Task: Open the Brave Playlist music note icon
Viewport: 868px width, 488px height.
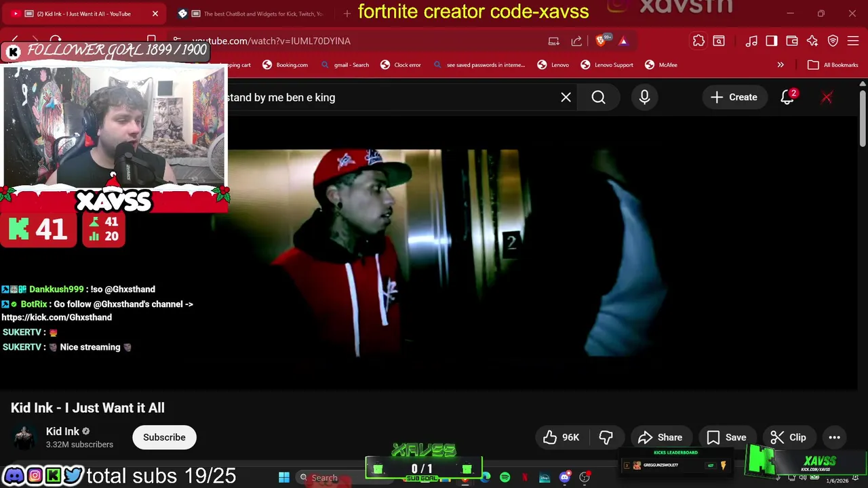Action: [x=751, y=41]
